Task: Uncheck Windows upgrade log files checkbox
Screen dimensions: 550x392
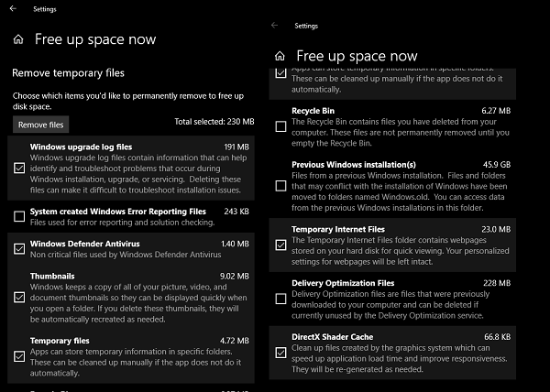Action: [x=20, y=168]
